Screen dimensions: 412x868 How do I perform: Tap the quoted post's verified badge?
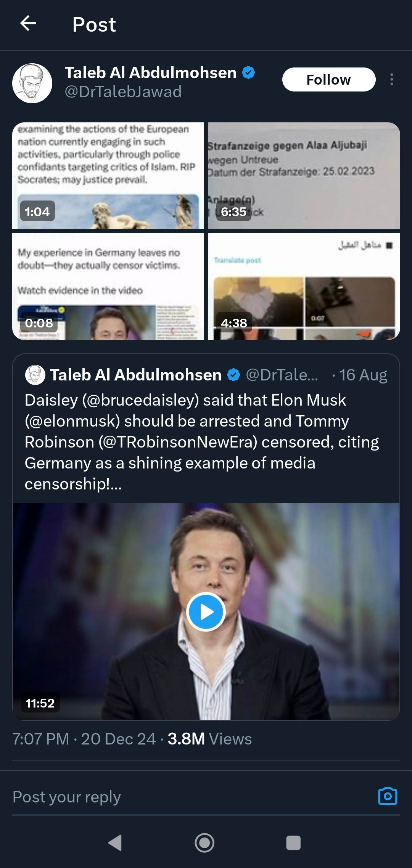coord(233,375)
